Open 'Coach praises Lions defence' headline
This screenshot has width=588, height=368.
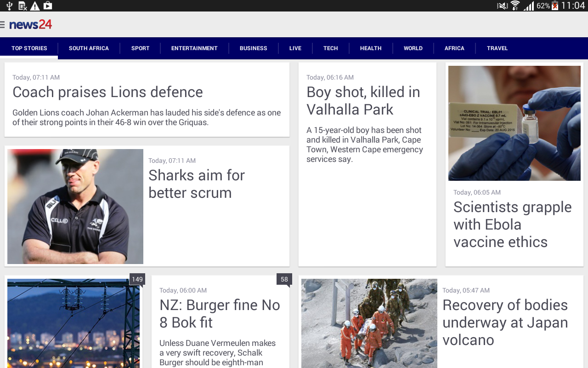[x=107, y=92]
